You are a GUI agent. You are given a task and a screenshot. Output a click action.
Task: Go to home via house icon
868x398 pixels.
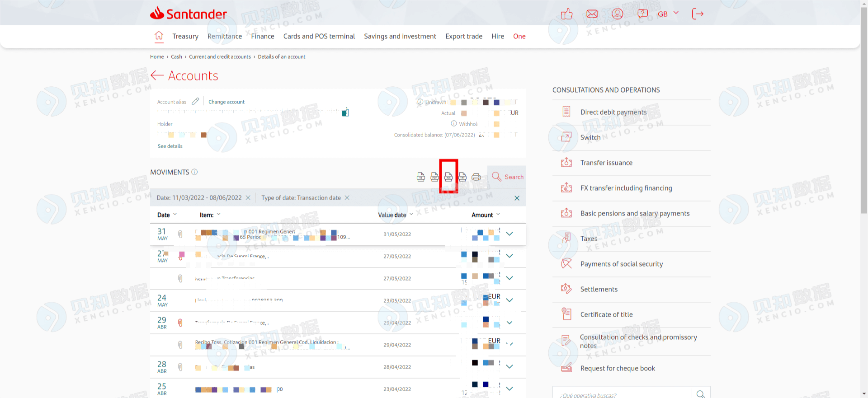pyautogui.click(x=159, y=36)
